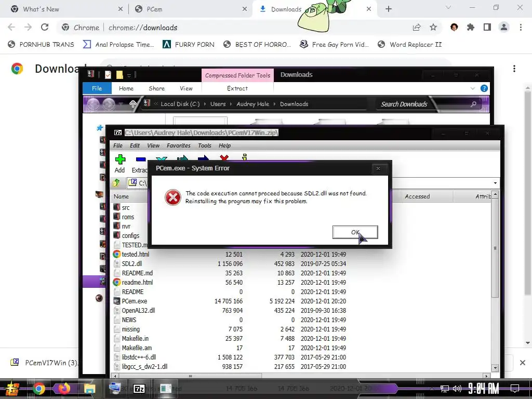
Task: Toggle Chrome side panel icon
Action: pyautogui.click(x=487, y=27)
